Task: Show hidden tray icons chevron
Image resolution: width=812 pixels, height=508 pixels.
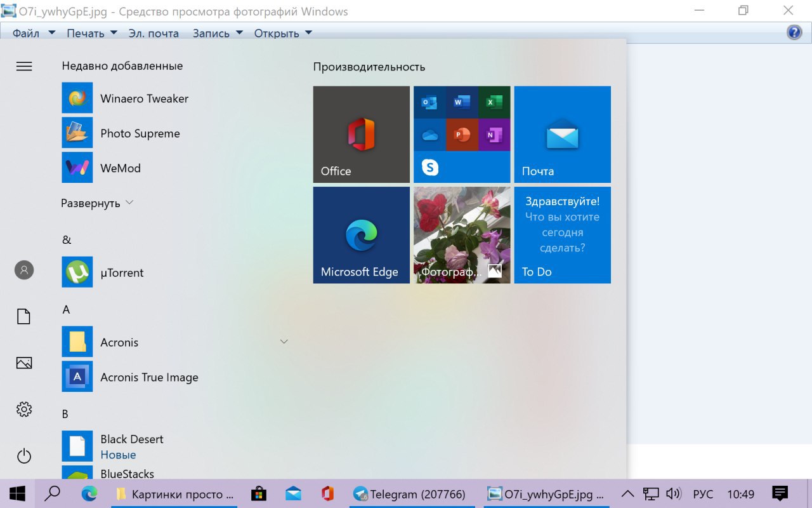Action: click(x=627, y=494)
